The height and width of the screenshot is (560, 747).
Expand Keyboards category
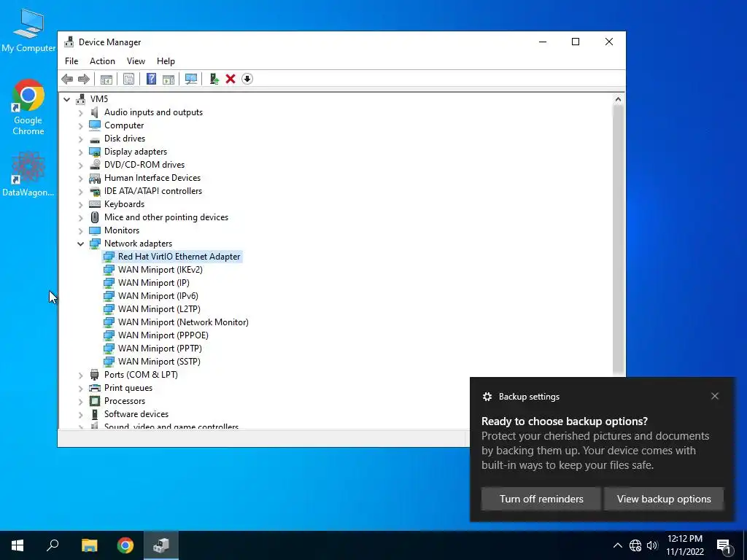pyautogui.click(x=80, y=205)
